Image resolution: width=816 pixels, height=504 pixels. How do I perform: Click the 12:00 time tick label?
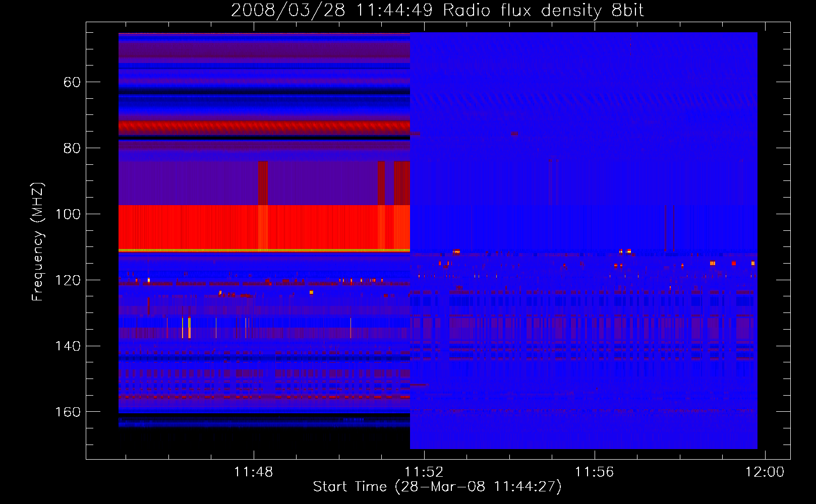point(765,472)
